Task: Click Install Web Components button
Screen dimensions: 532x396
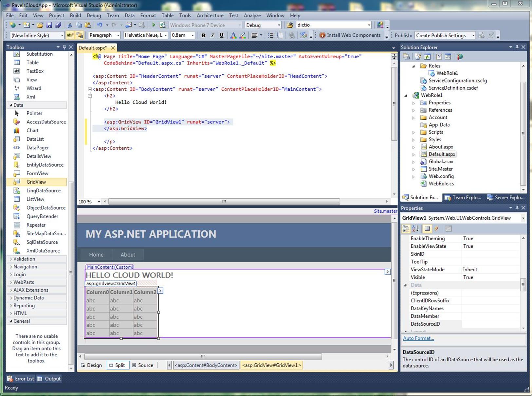Action: click(350, 35)
